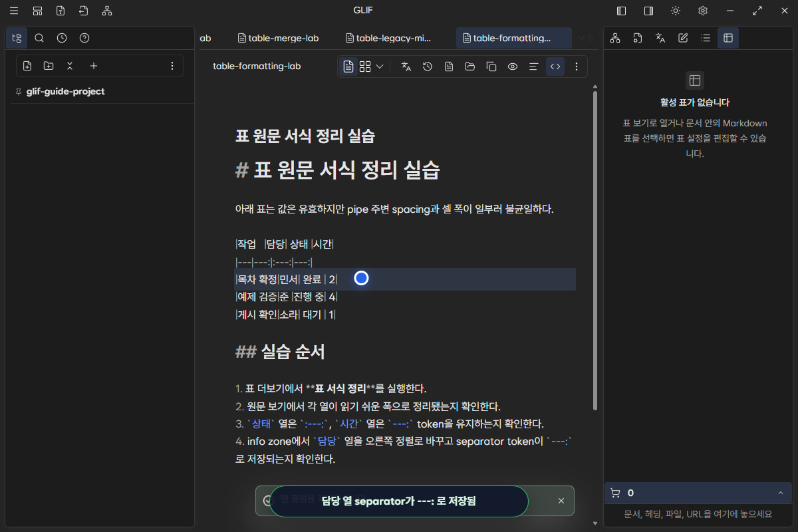798x532 pixels.
Task: Toggle the right sidebar panel
Action: tap(648, 11)
